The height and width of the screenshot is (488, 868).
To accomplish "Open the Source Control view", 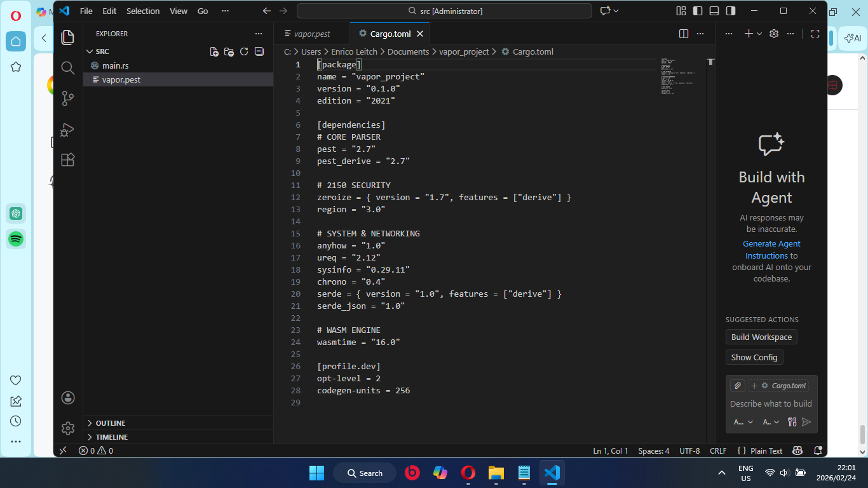I will pos(67,98).
